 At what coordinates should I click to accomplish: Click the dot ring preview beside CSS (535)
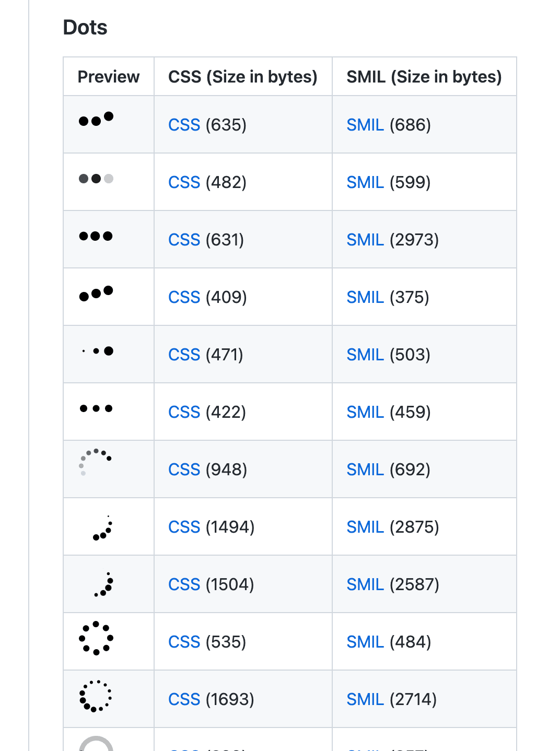pyautogui.click(x=96, y=638)
